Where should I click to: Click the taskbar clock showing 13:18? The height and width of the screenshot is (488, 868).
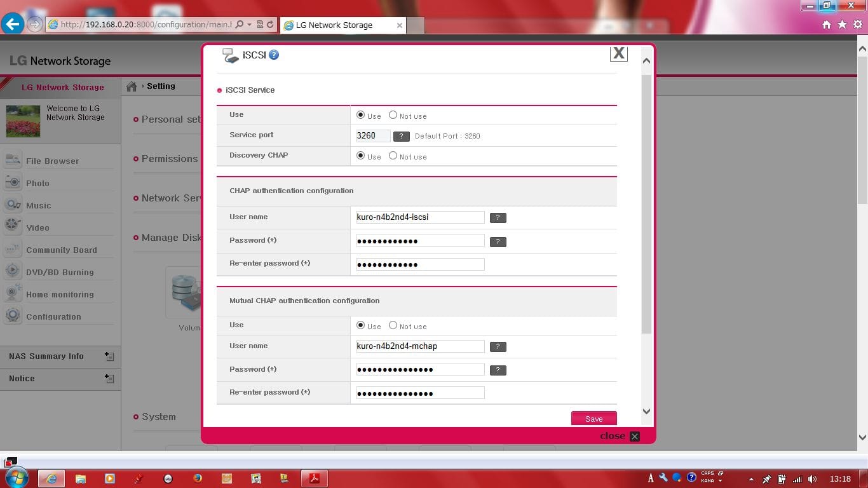840,479
